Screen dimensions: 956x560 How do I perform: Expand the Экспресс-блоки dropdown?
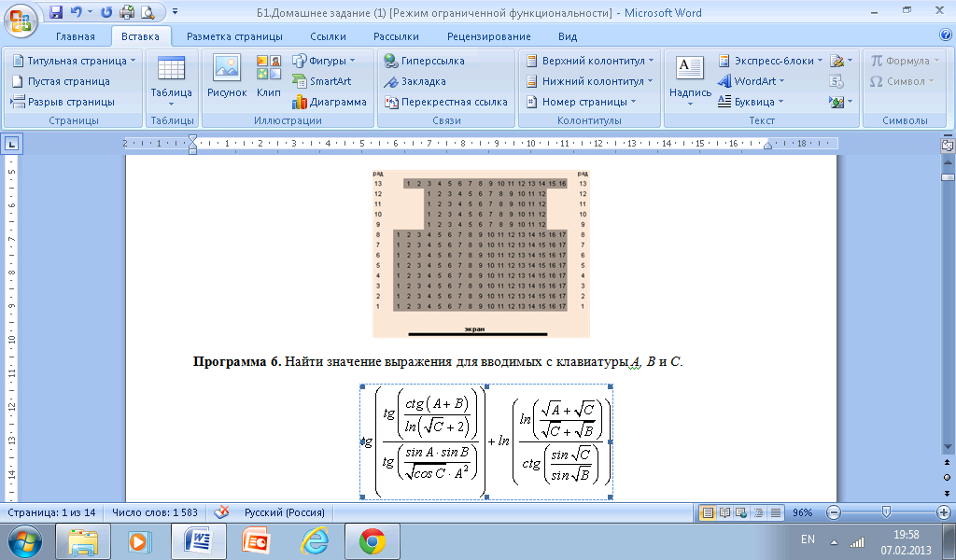[x=771, y=61]
